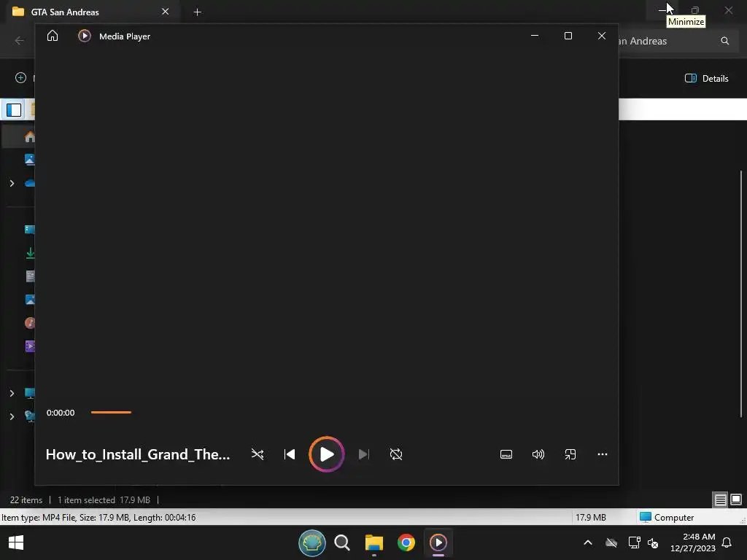
Task: Open the Windows Start menu
Action: (x=16, y=542)
